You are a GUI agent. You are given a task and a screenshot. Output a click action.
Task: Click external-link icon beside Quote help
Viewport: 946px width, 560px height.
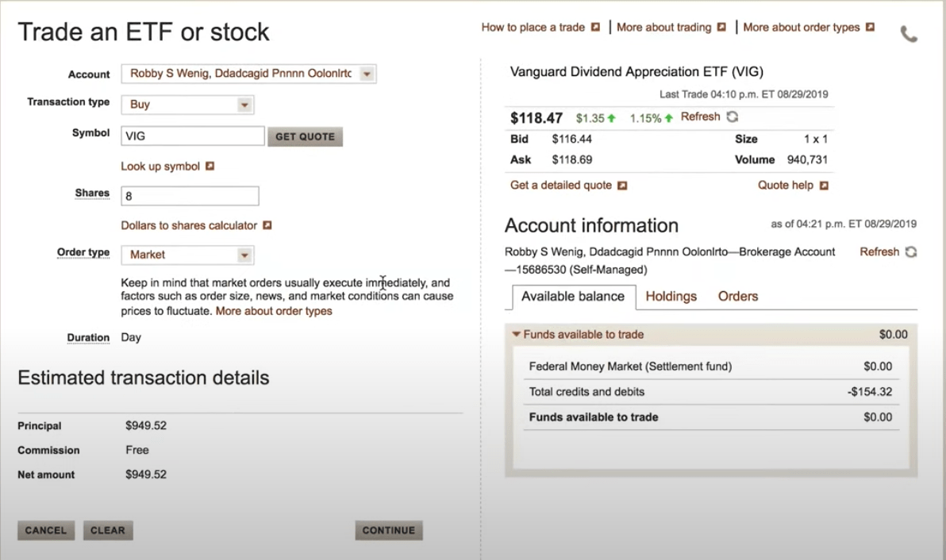click(824, 186)
